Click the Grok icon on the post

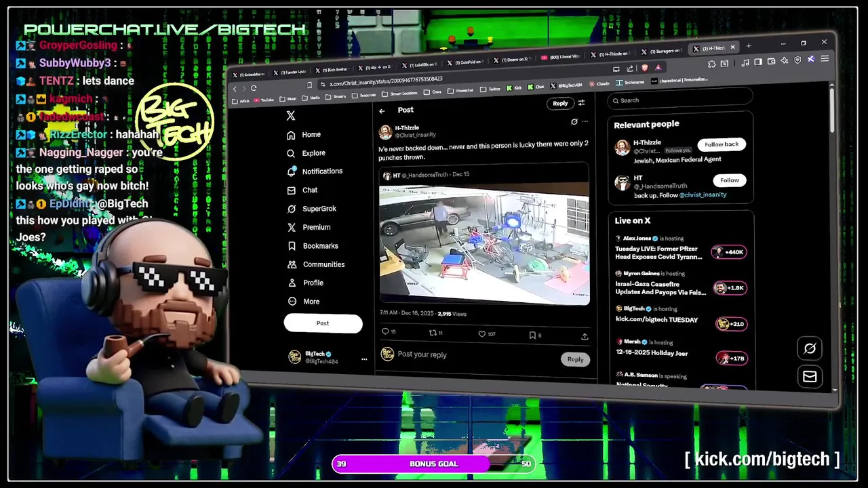tap(574, 122)
